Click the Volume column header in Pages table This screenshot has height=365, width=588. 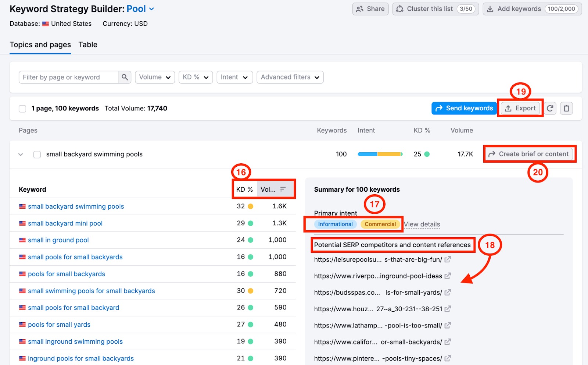tap(462, 131)
